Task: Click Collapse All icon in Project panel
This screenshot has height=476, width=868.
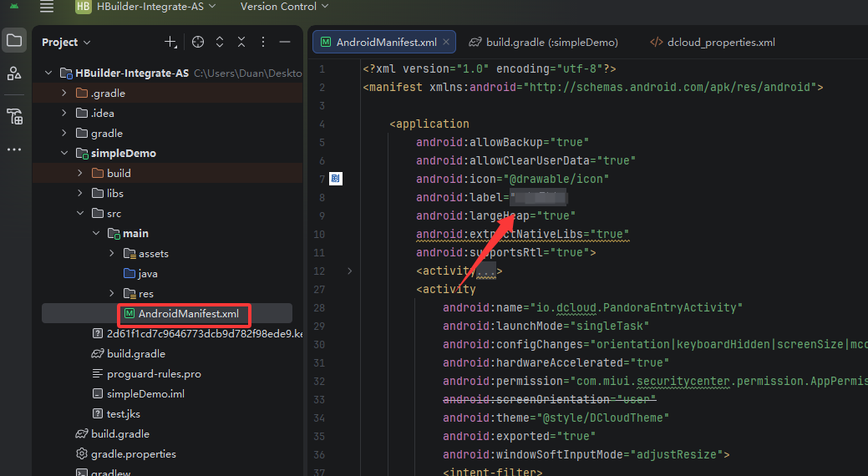Action: click(241, 42)
